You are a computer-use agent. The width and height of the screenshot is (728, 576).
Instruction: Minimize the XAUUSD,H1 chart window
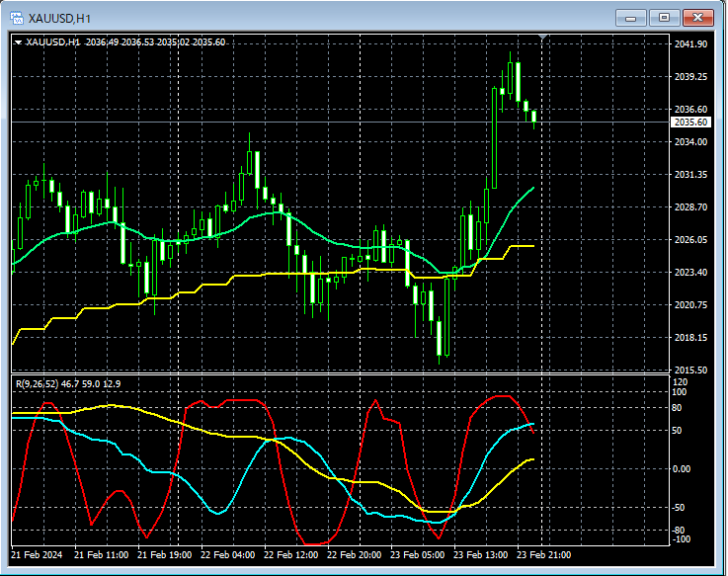tap(630, 17)
